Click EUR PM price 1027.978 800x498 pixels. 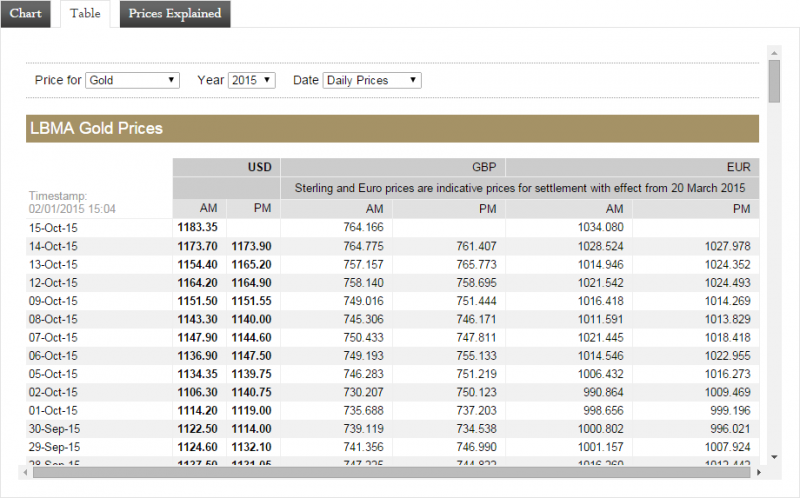[x=728, y=246]
